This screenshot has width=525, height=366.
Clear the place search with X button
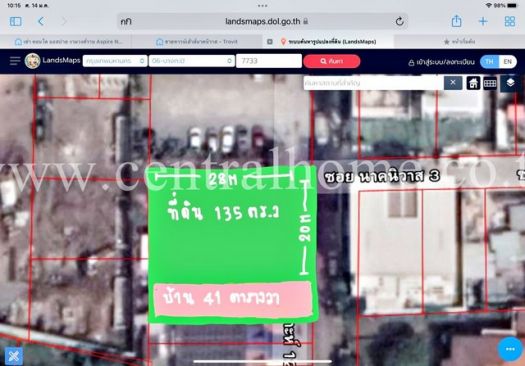(x=453, y=83)
